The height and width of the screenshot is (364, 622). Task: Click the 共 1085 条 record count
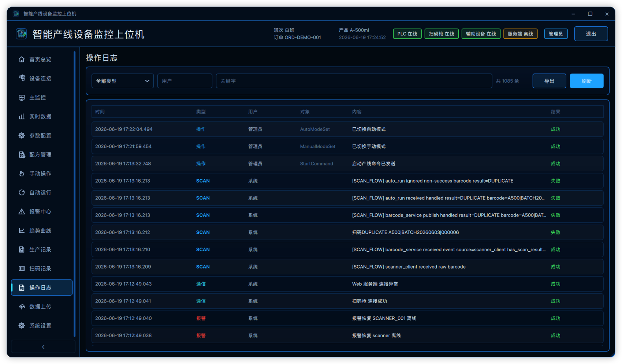[507, 81]
